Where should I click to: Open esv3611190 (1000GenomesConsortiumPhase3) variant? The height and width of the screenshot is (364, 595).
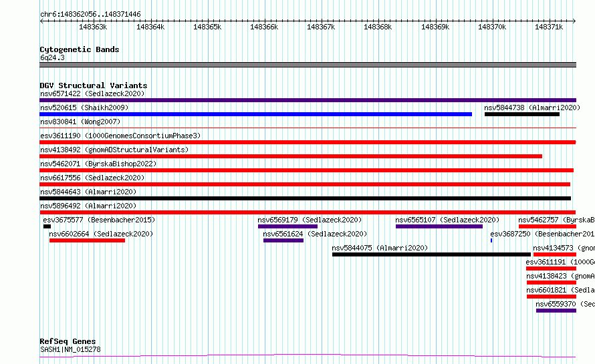120,136
